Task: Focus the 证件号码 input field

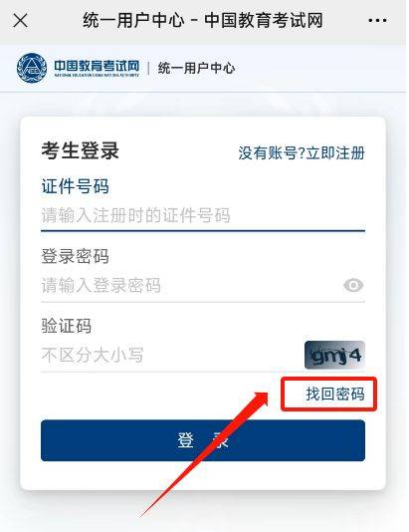Action: (203, 215)
